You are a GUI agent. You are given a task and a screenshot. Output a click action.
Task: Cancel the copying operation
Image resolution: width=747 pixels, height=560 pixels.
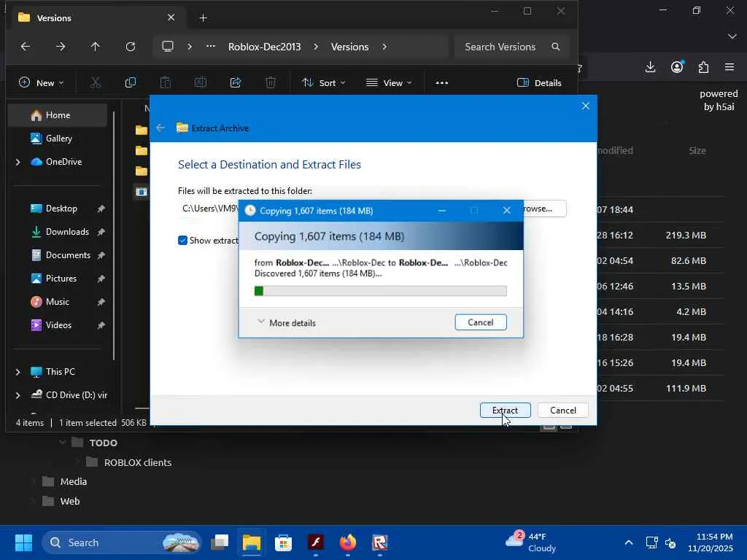pos(480,322)
